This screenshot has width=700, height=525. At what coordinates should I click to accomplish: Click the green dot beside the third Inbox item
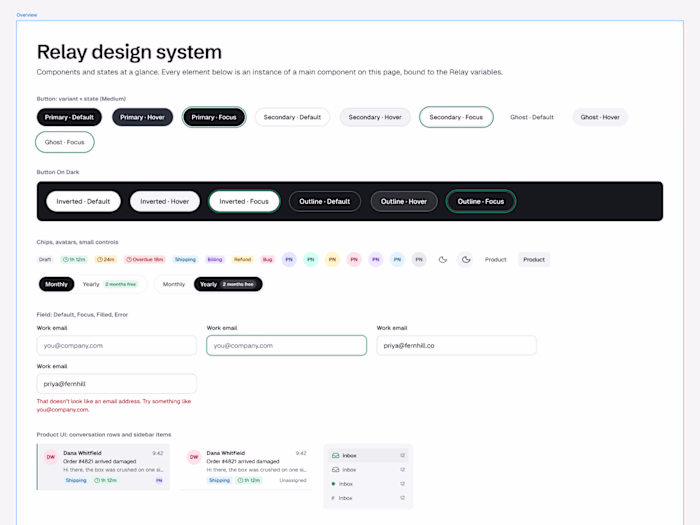(333, 483)
